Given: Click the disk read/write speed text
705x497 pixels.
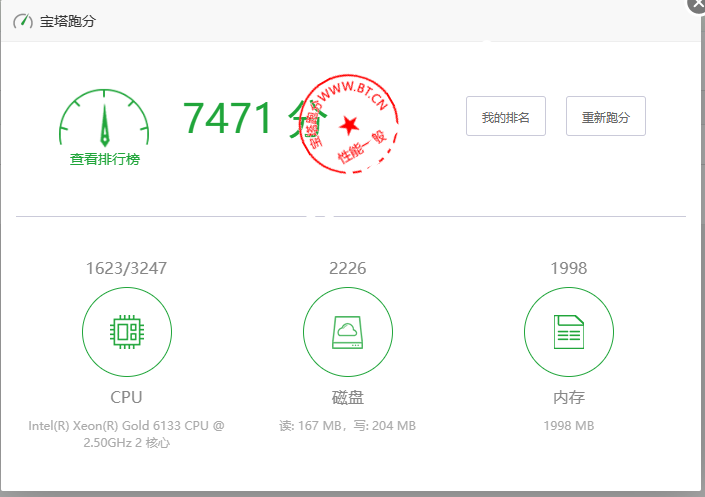Looking at the screenshot, I should point(348,426).
